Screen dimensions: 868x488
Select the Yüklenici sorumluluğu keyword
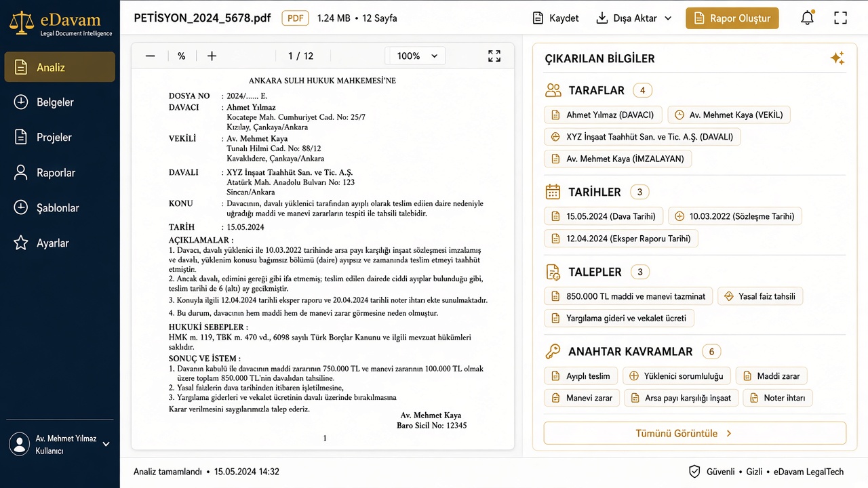677,376
